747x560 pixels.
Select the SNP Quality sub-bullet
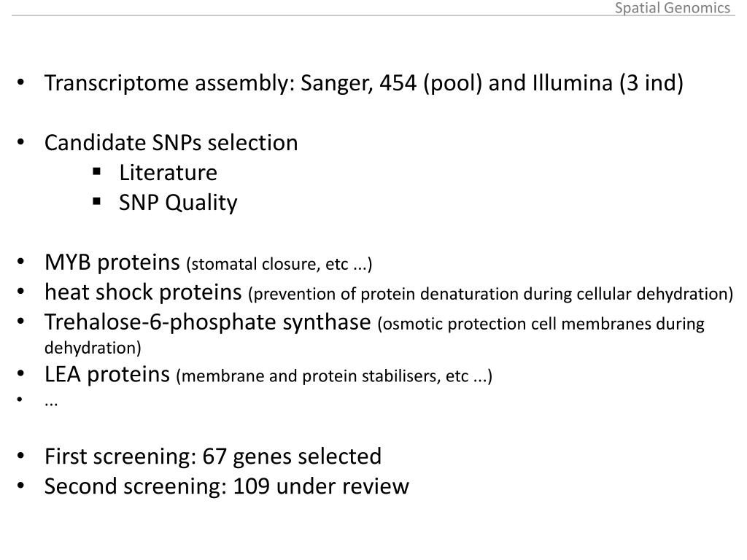(x=178, y=203)
